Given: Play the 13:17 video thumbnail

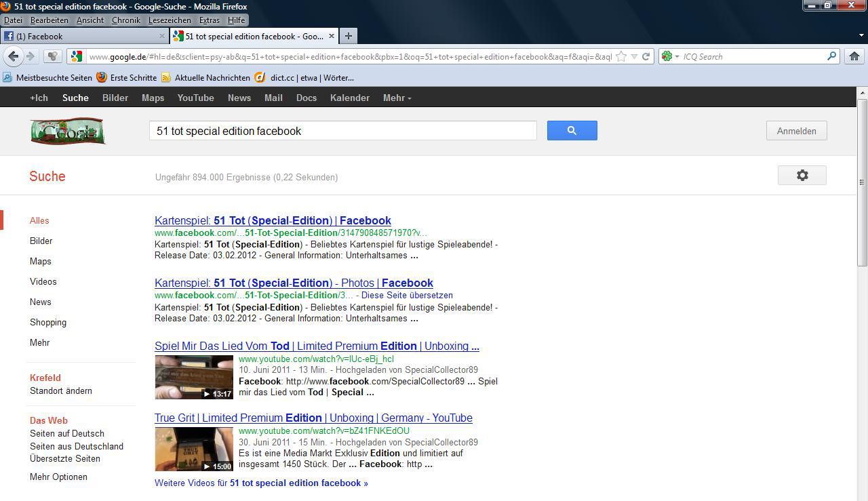Looking at the screenshot, I should click(x=194, y=377).
